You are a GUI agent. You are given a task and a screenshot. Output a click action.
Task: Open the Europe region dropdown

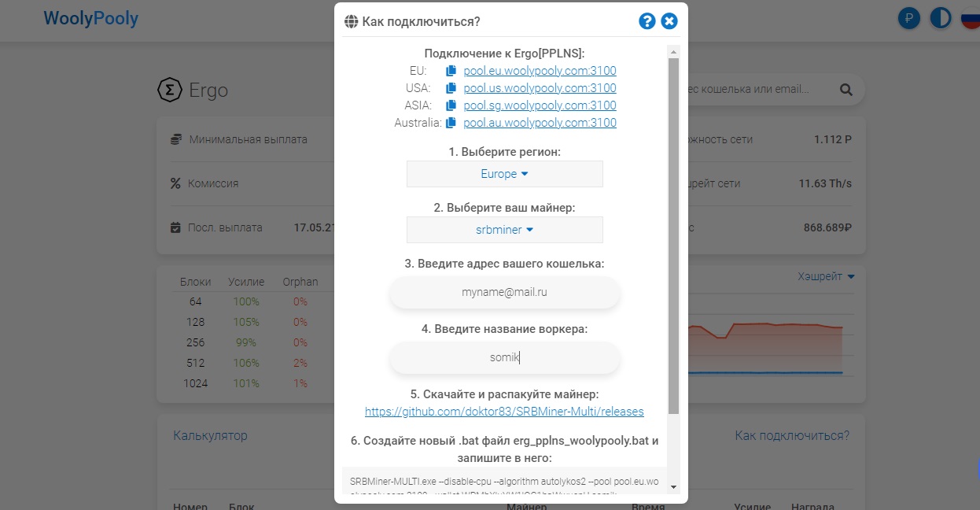[x=504, y=173]
